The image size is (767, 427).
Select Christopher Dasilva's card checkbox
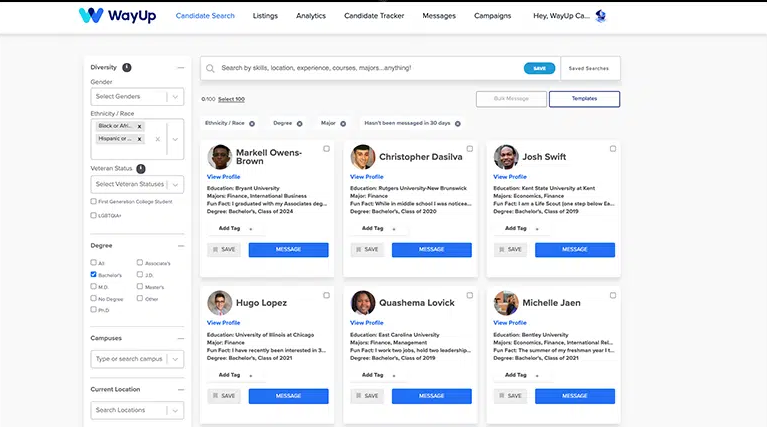470,149
